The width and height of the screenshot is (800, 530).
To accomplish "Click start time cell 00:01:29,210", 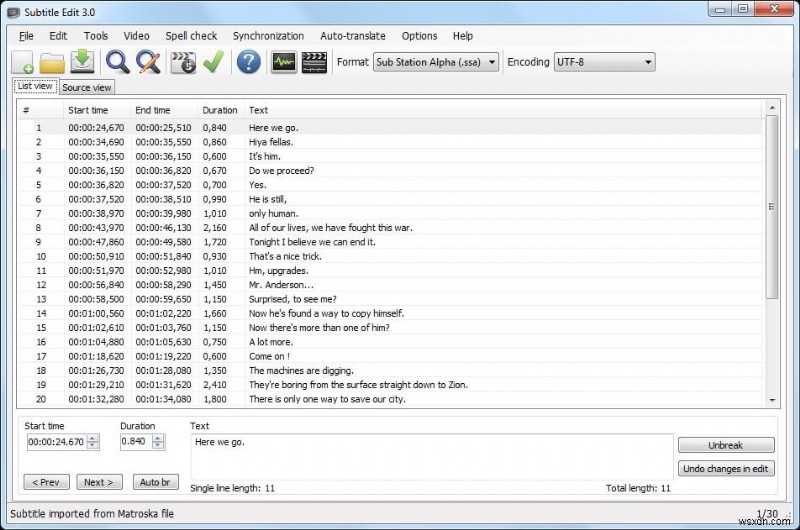I will [96, 385].
